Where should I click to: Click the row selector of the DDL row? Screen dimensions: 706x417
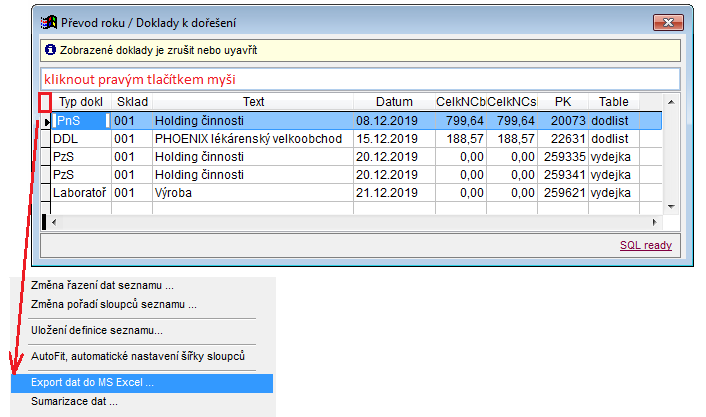[x=46, y=139]
